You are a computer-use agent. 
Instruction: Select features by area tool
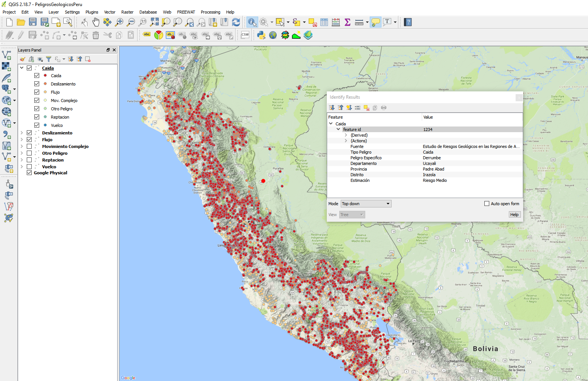[x=280, y=22]
